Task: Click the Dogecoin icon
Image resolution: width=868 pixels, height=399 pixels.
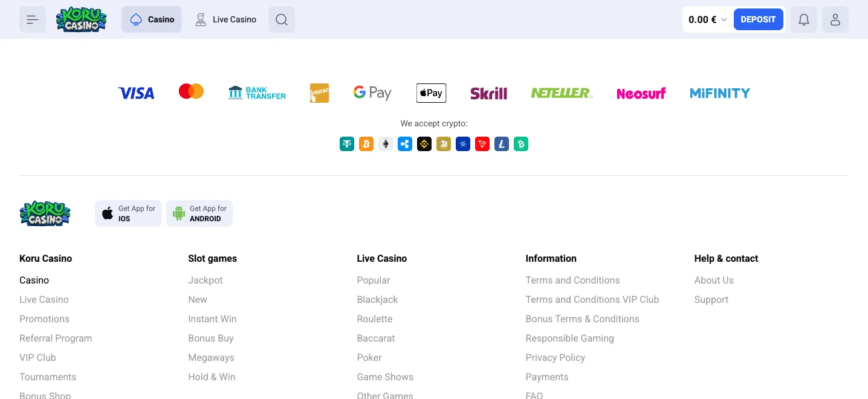Action: click(444, 144)
